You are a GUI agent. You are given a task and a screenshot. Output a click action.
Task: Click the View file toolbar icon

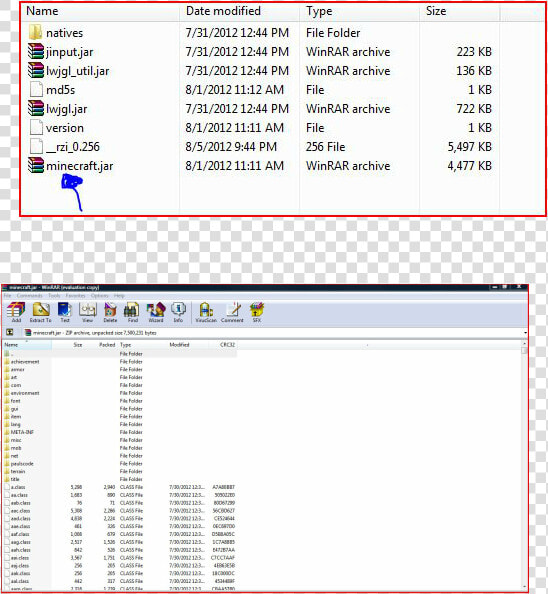87,310
